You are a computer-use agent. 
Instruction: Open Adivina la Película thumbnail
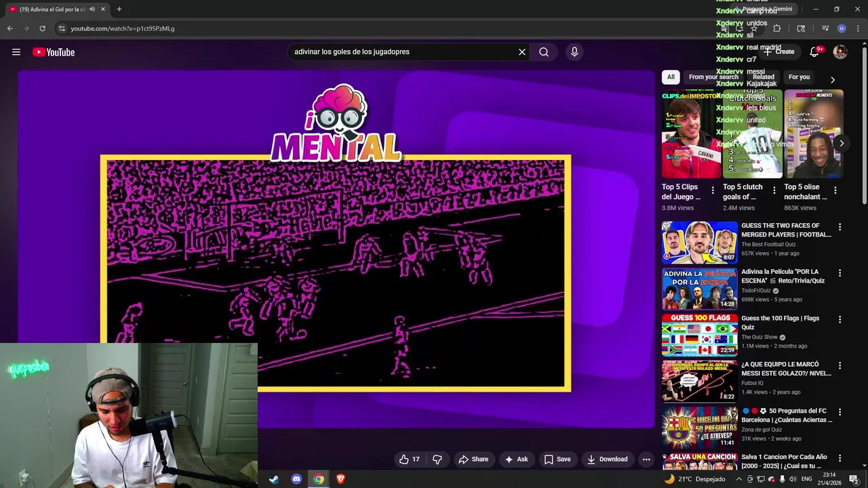point(700,288)
